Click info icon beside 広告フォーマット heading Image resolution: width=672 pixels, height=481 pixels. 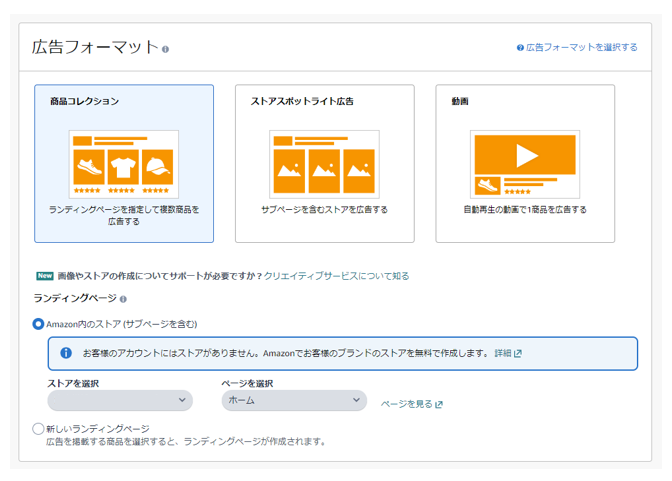coord(165,49)
